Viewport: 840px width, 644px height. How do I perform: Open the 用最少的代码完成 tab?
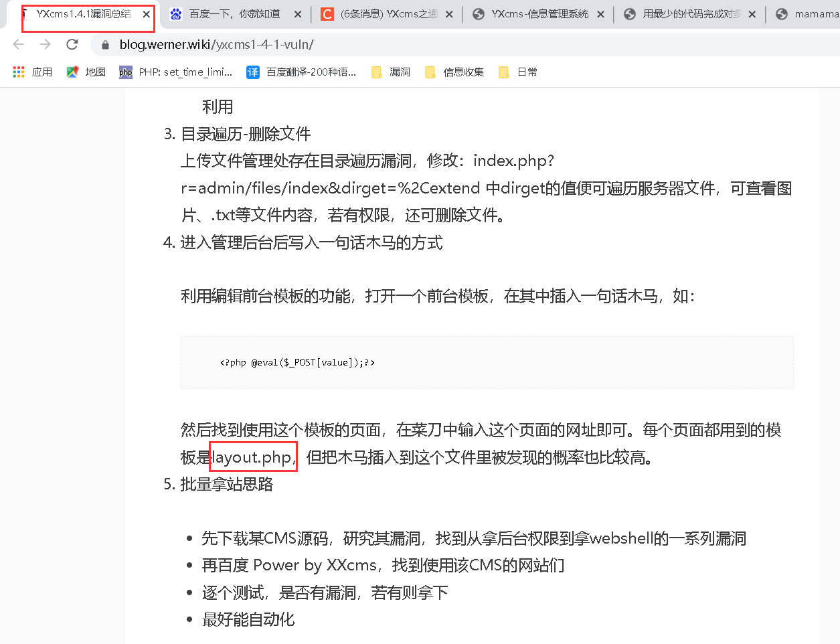691,14
